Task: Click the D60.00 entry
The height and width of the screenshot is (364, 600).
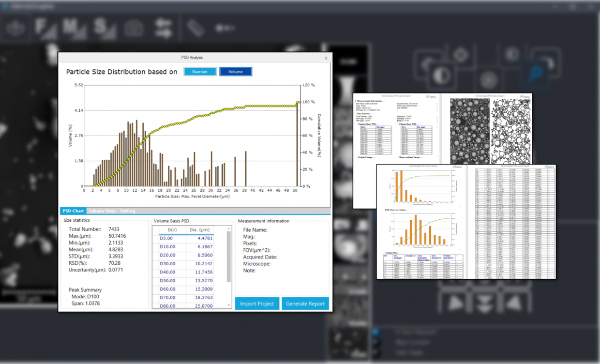Action: click(x=168, y=289)
